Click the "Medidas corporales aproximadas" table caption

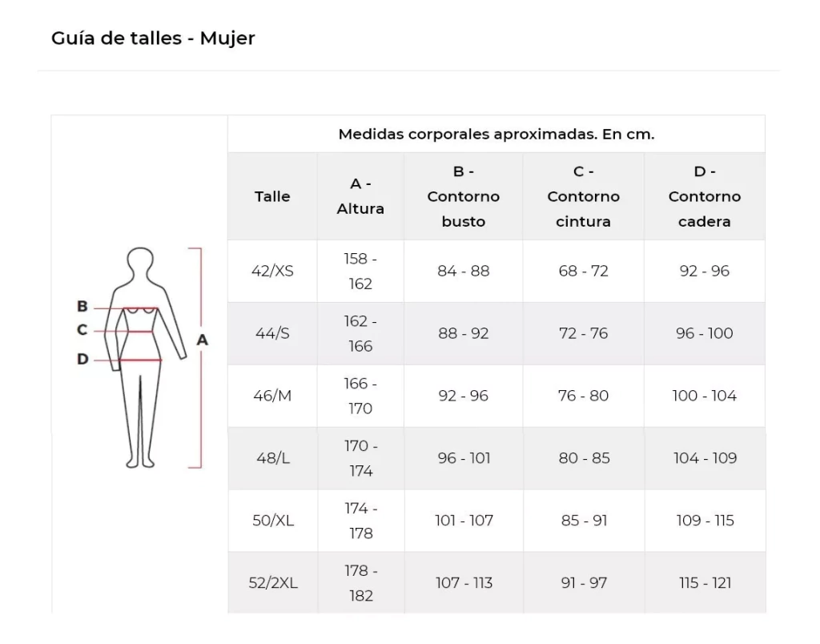click(496, 134)
